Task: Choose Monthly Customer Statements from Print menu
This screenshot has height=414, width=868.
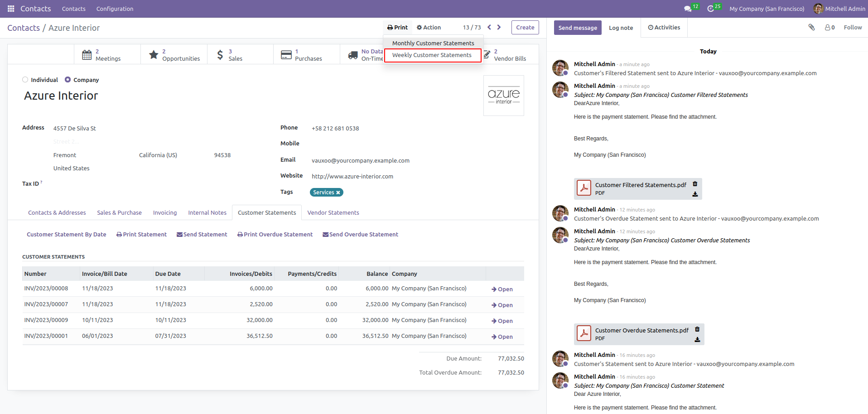Action: [x=433, y=43]
